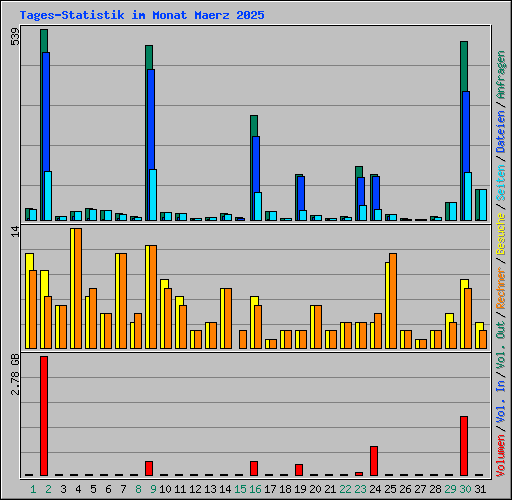
Task: Click day label 30 on the axis
Action: click(x=465, y=489)
